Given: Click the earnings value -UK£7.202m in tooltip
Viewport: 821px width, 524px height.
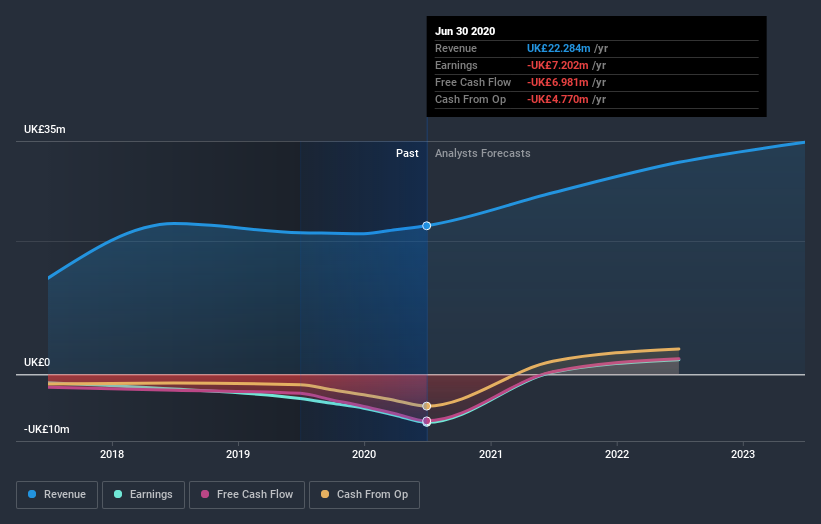Looking at the screenshot, I should coord(558,65).
